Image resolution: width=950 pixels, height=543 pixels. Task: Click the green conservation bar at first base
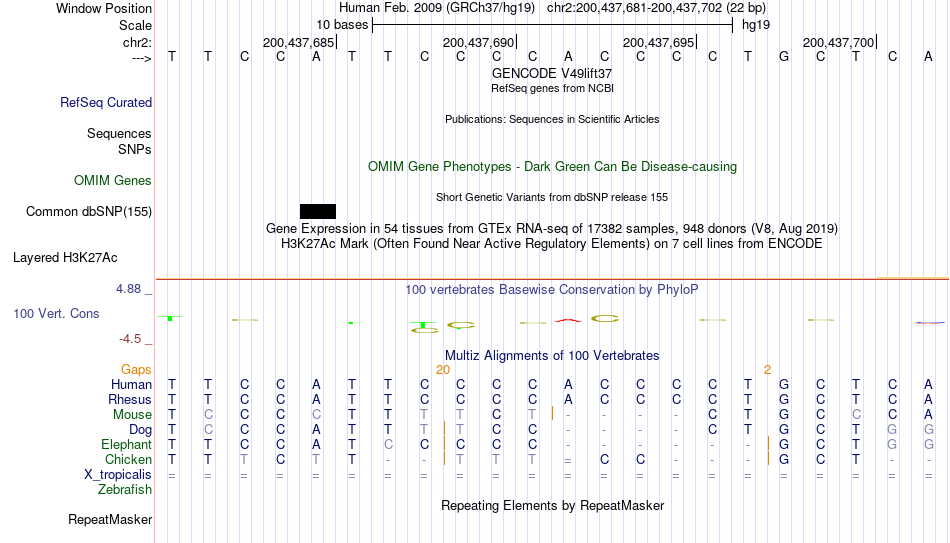[170, 318]
